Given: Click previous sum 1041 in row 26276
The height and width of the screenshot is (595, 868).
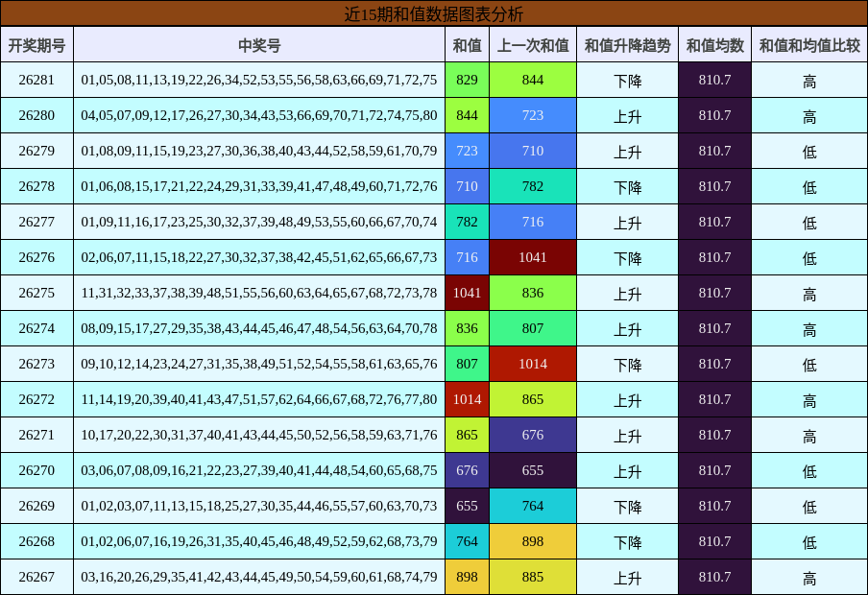Looking at the screenshot, I should [x=533, y=257].
